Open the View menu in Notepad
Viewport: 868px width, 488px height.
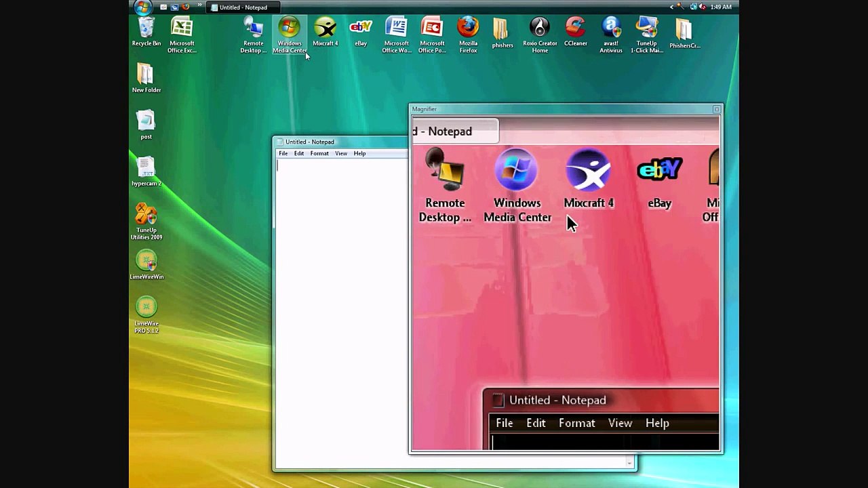[x=341, y=153]
